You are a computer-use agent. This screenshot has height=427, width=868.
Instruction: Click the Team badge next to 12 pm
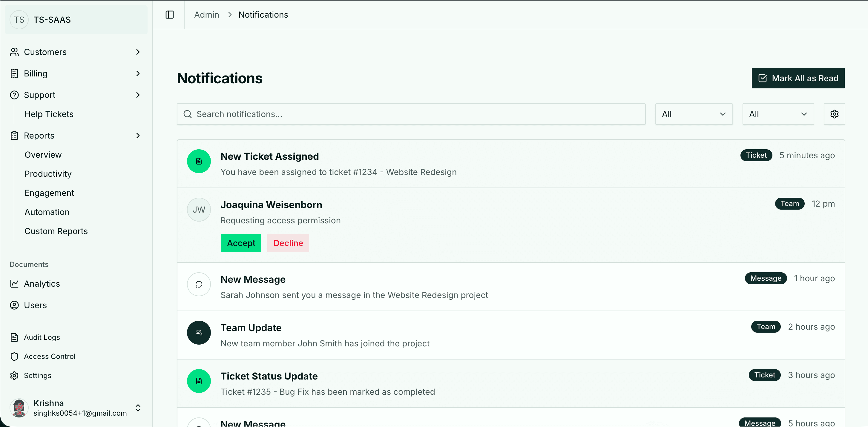[x=789, y=204]
